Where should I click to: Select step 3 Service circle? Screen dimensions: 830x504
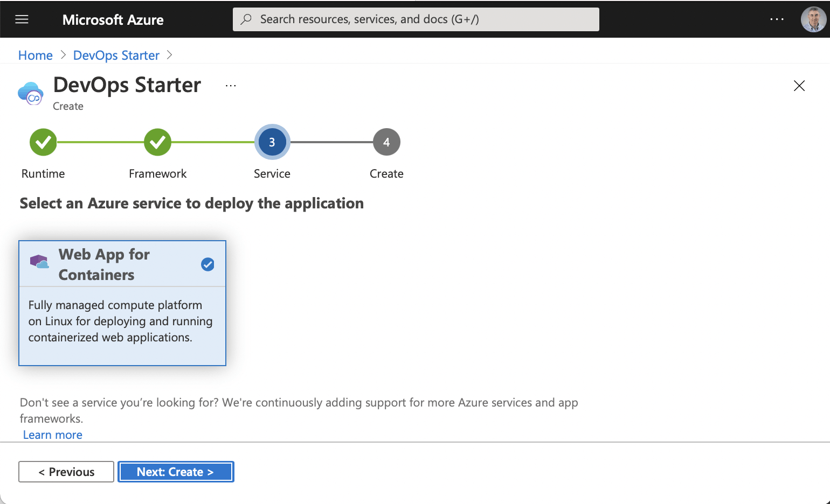tap(272, 142)
